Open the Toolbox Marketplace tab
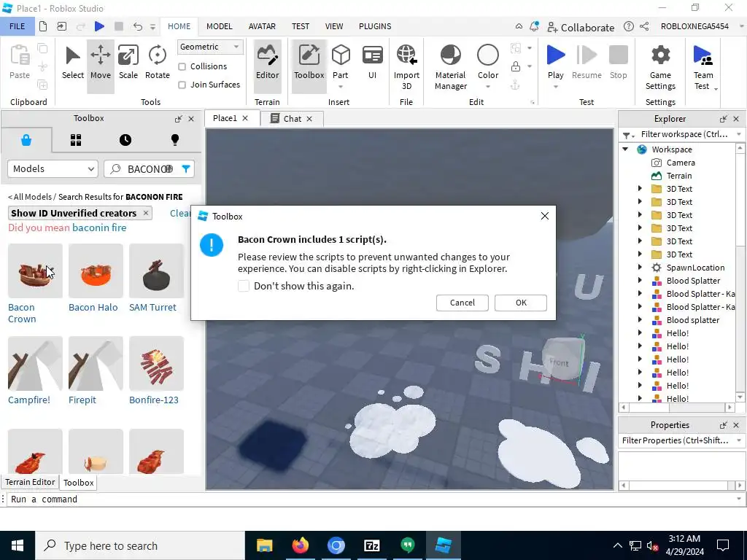Viewport: 747px width, 560px height. tap(26, 140)
